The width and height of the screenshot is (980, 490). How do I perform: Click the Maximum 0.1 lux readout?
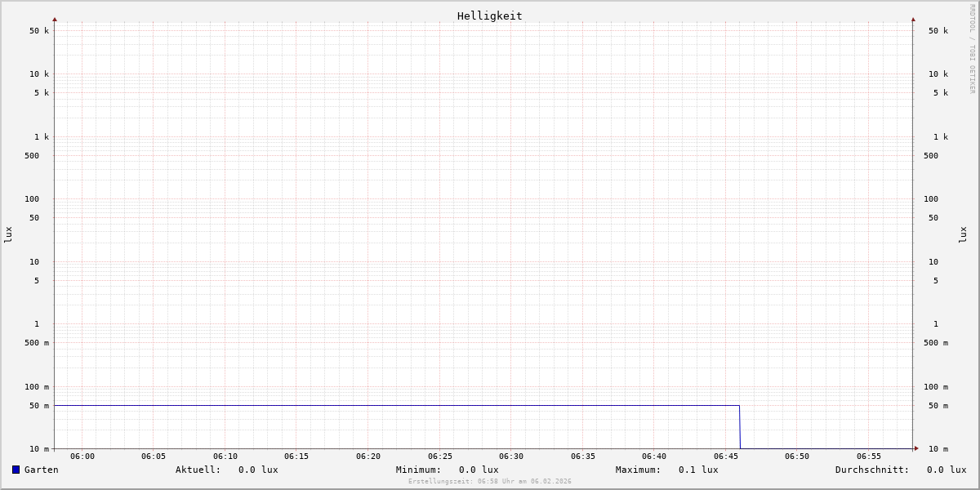(x=698, y=470)
